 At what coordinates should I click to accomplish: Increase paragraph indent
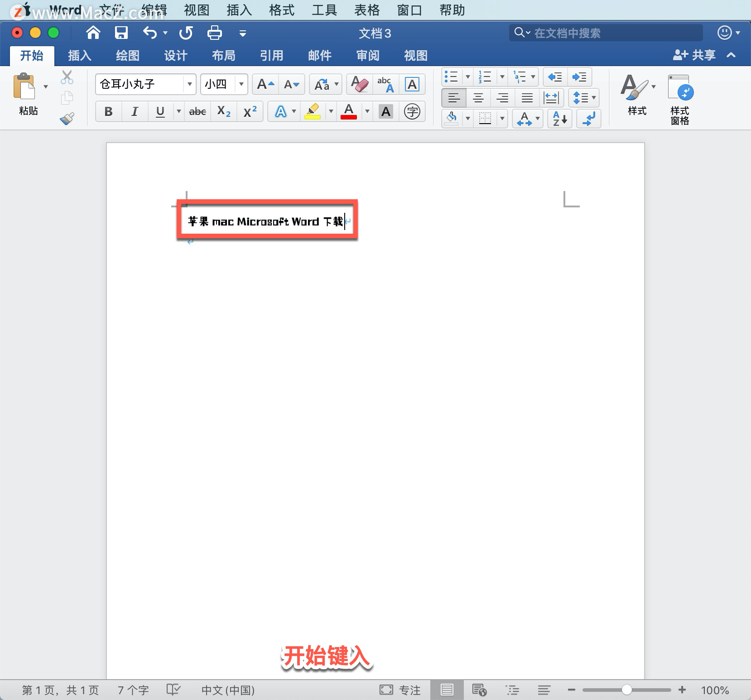(x=579, y=77)
